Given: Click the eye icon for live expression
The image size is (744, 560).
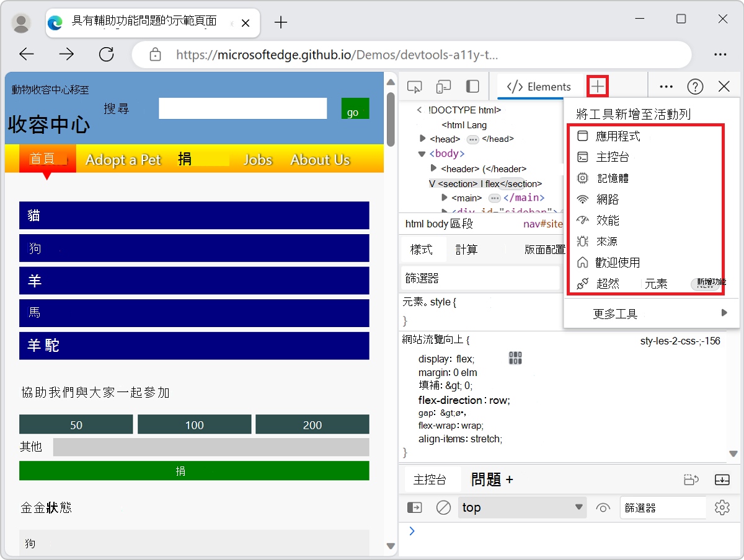Looking at the screenshot, I should click(x=602, y=507).
